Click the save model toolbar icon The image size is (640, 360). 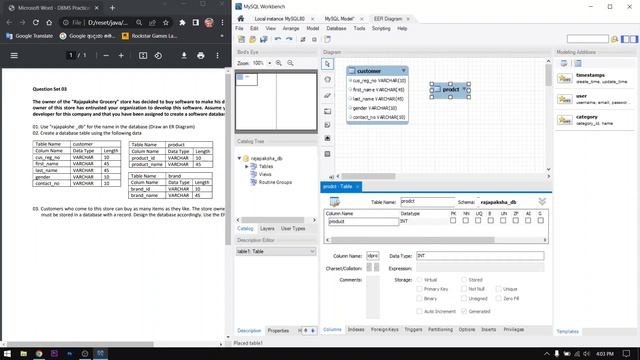pyautogui.click(x=264, y=40)
